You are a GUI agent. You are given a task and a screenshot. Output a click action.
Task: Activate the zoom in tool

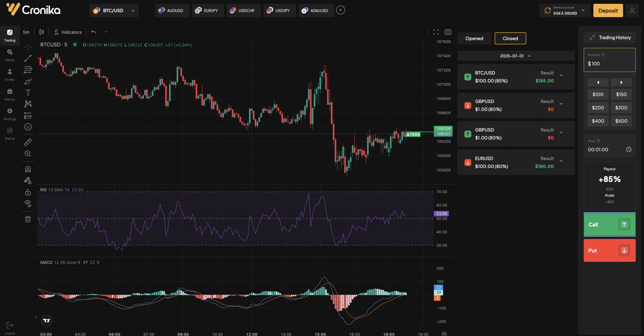[x=28, y=154]
